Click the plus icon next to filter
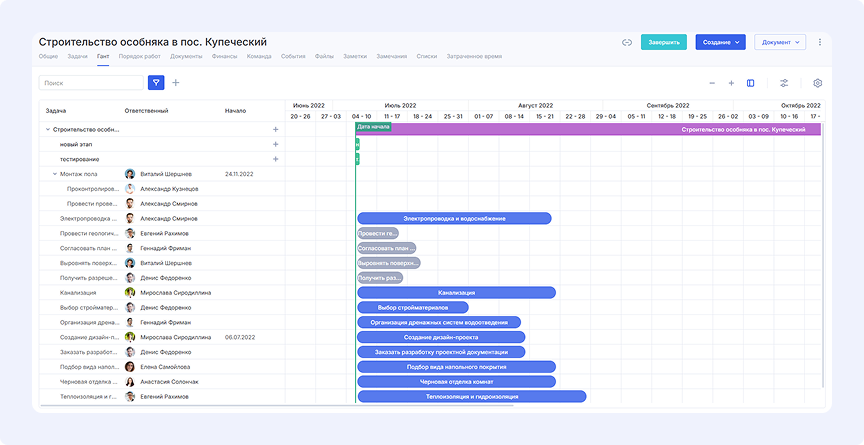The image size is (864, 445). coord(176,83)
